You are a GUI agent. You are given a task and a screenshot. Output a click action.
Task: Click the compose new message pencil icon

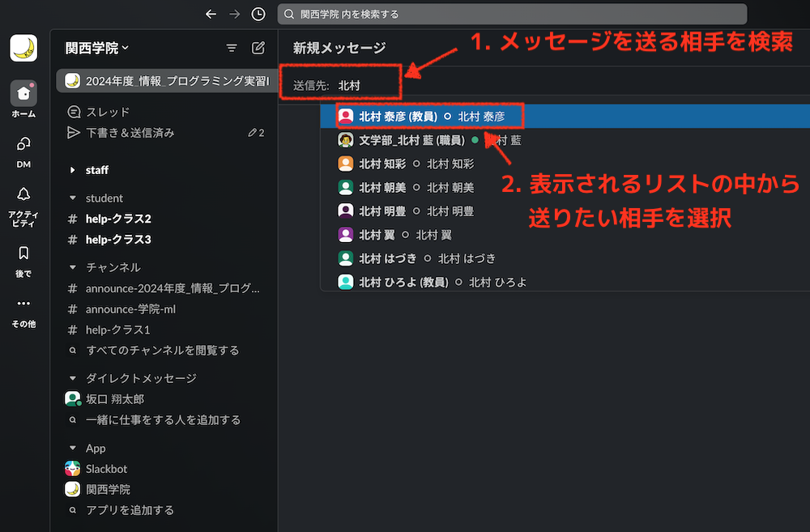coord(258,48)
